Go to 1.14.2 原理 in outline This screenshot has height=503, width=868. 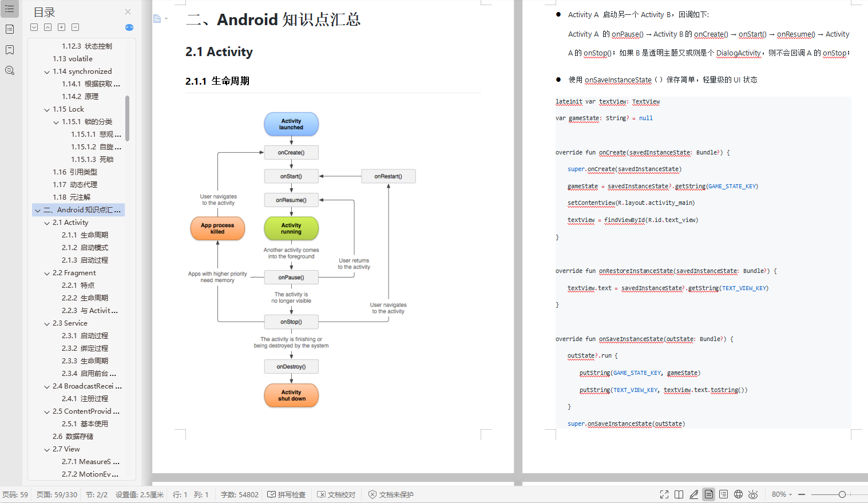[x=80, y=97]
